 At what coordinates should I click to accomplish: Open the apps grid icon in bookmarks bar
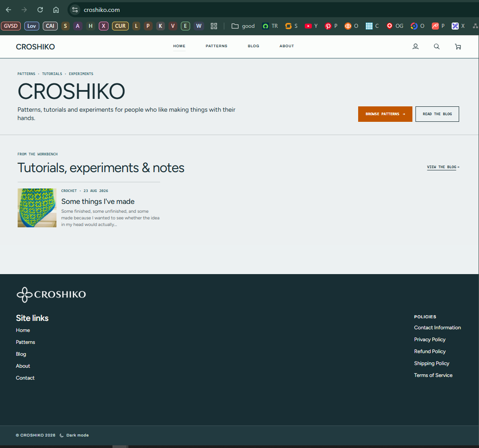[214, 26]
